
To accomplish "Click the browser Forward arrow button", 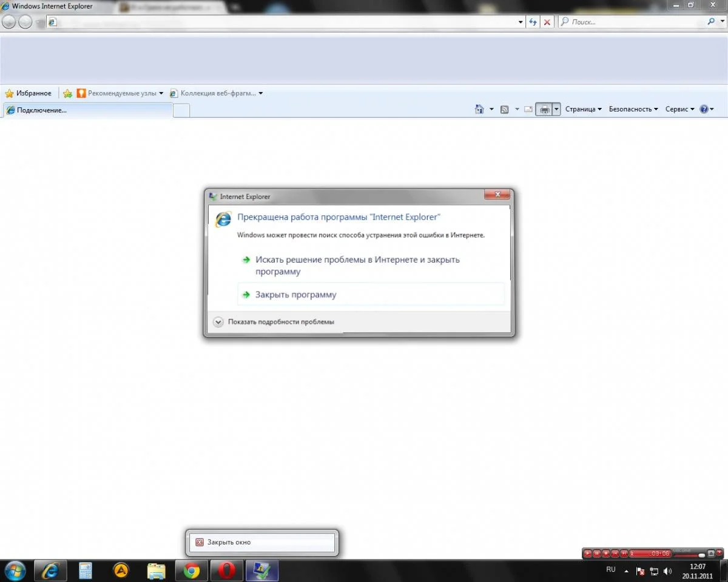I will pos(25,22).
